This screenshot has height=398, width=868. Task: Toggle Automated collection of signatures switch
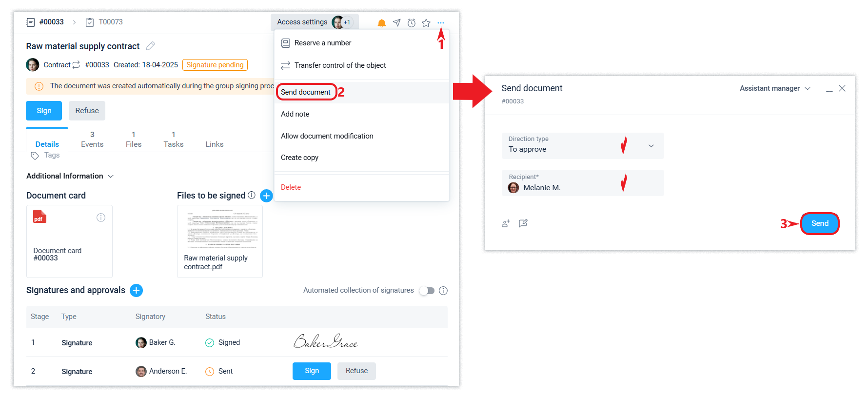point(427,291)
